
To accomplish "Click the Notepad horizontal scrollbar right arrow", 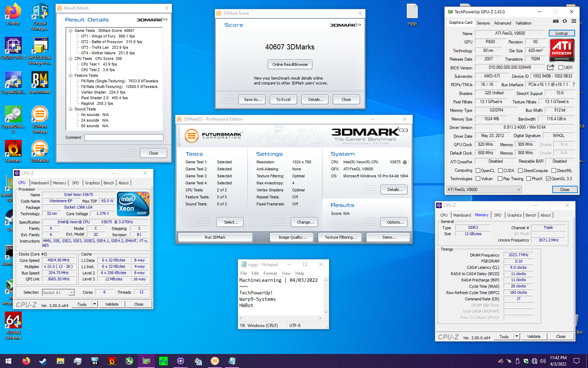I will (320, 318).
